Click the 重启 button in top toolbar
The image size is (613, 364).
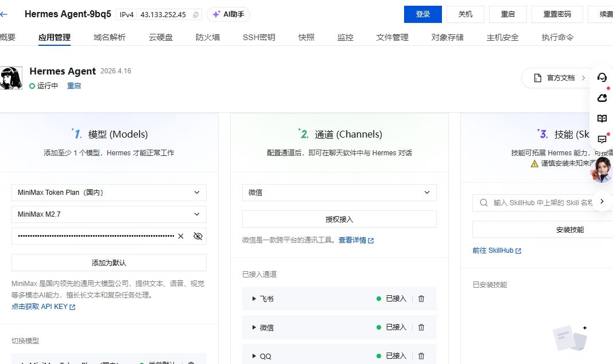point(507,14)
